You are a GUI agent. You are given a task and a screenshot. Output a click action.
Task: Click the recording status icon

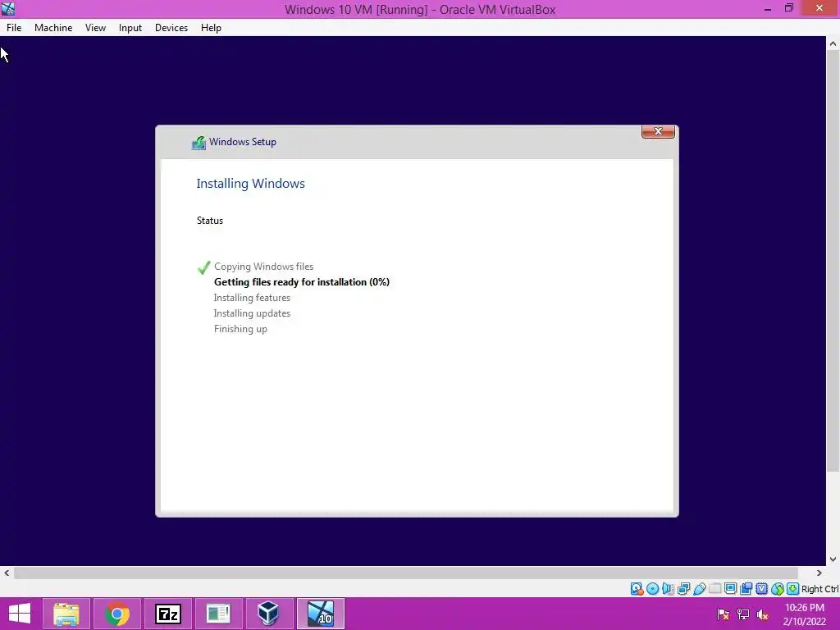[746, 589]
